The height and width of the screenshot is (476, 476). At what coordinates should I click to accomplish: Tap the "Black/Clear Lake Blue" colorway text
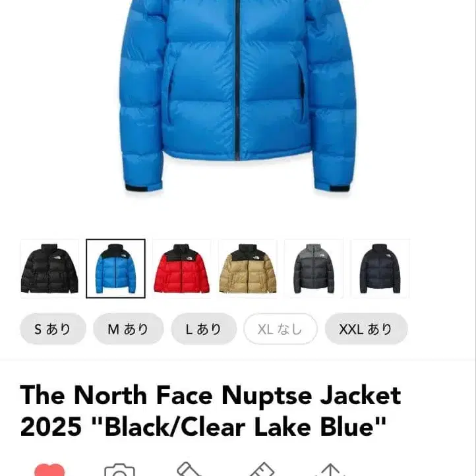239,427
